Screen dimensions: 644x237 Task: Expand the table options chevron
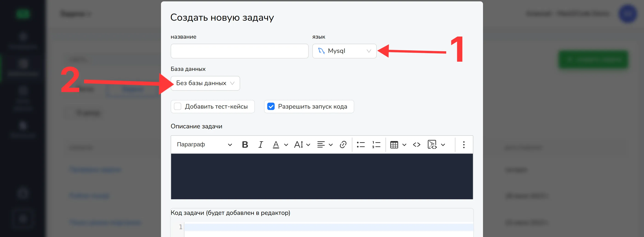[404, 145]
